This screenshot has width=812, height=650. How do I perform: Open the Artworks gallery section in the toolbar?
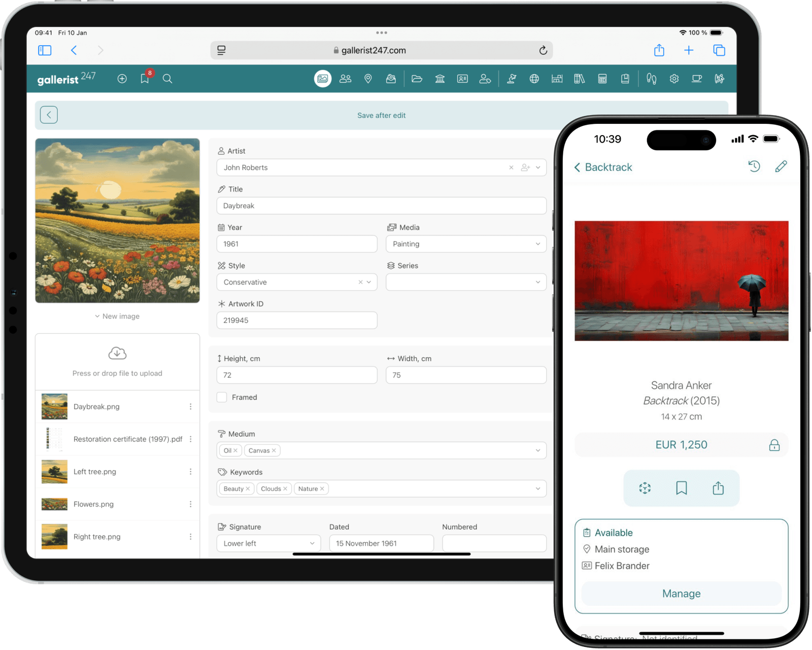click(323, 79)
